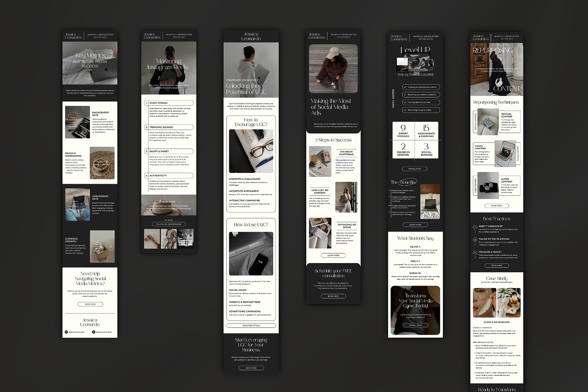The width and height of the screenshot is (588, 392).
Task: Click the 'Contests & Challenges' subheading
Action: [244, 179]
